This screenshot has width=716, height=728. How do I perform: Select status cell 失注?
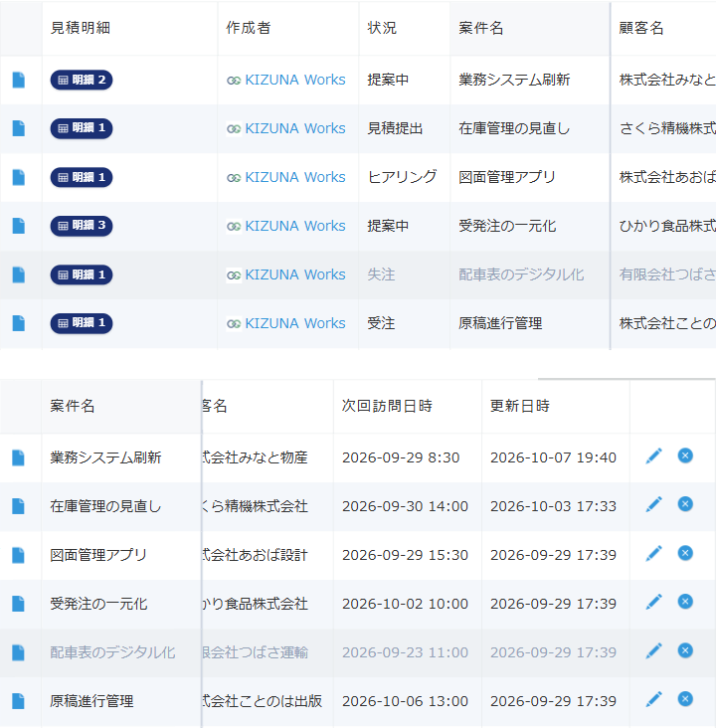[x=381, y=274]
